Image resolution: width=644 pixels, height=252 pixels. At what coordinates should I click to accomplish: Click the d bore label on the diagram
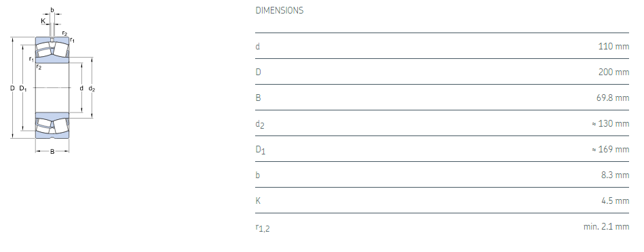click(81, 88)
